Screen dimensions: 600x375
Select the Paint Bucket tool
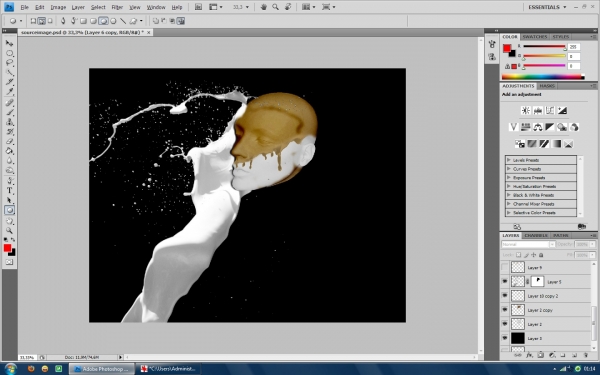10,151
